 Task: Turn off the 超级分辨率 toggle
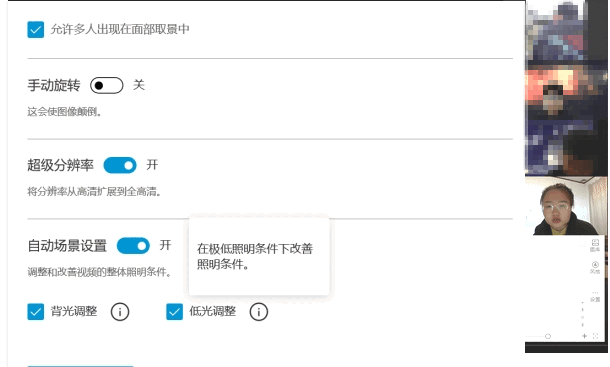pos(120,165)
